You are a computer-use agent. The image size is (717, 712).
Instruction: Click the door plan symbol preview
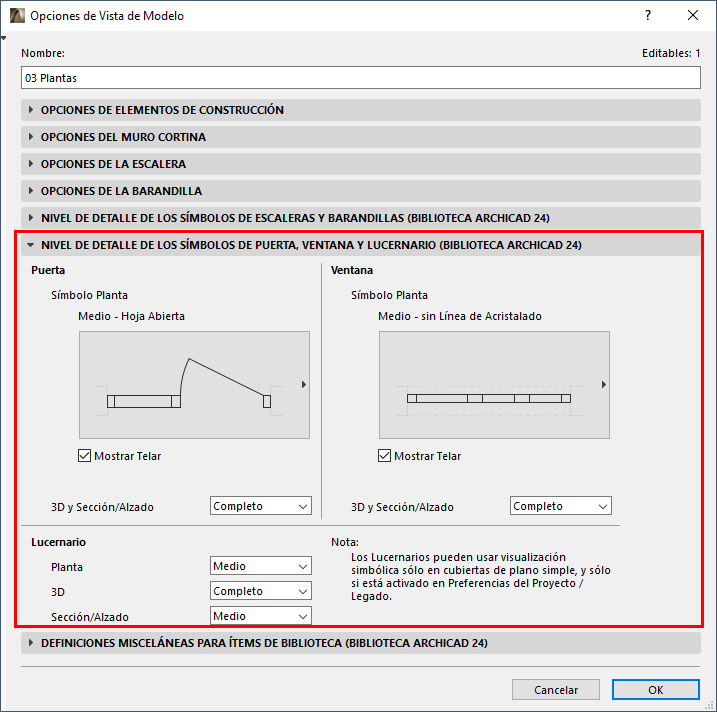[194, 385]
